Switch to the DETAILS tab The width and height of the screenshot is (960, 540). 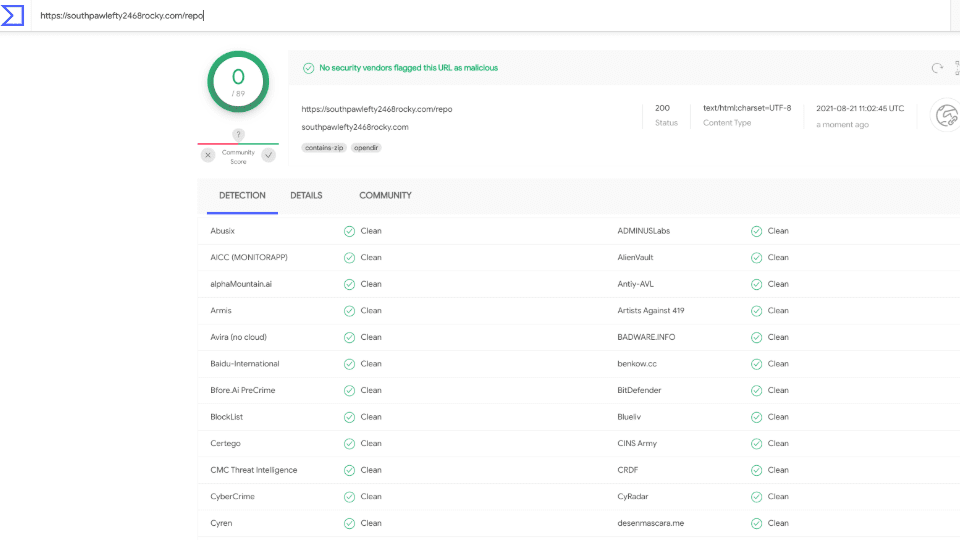[x=306, y=196]
